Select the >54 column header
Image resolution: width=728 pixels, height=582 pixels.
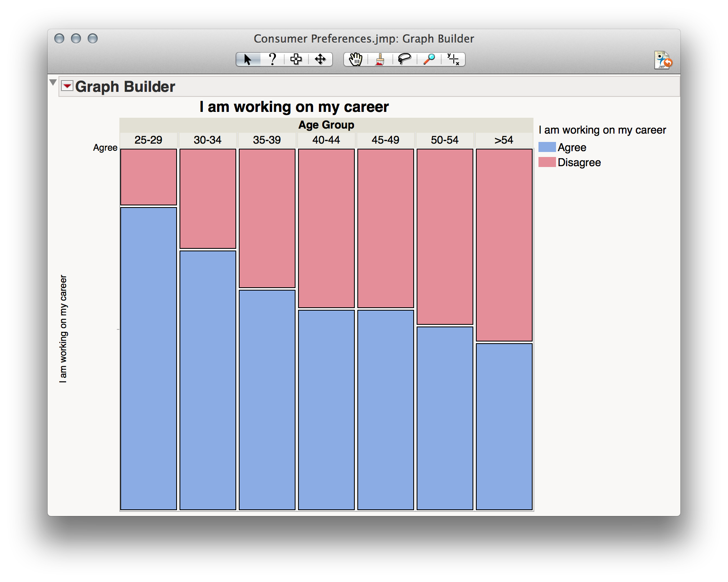tap(503, 140)
